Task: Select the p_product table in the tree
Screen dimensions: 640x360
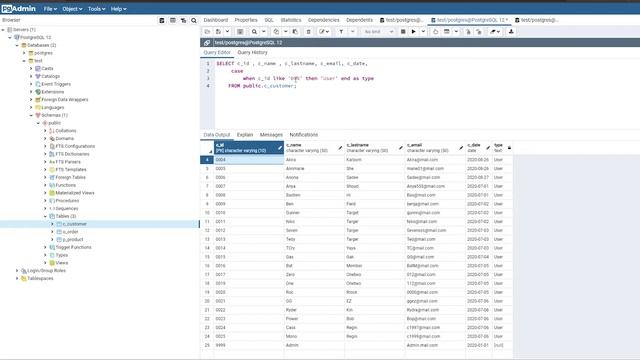Action: tap(73, 240)
